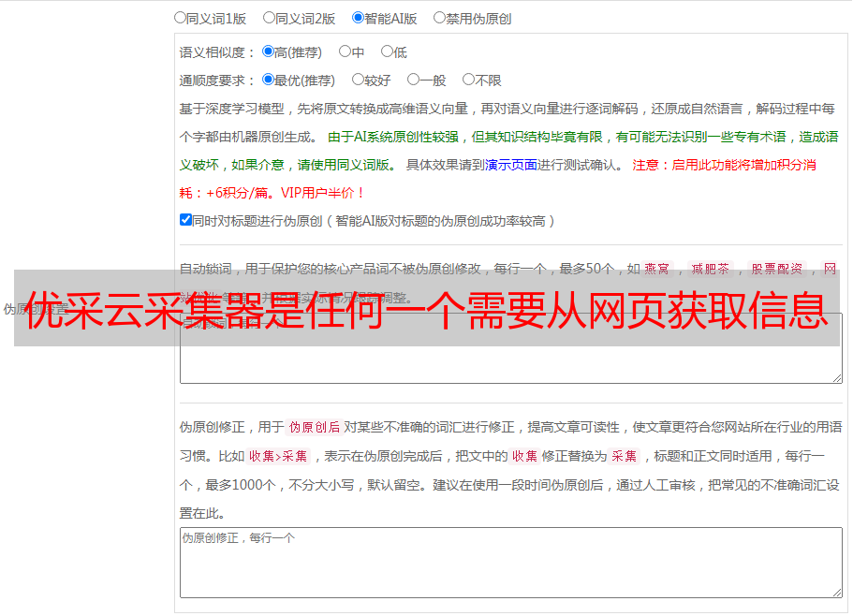The height and width of the screenshot is (616, 853).
Task: Set 语义相似度 to 高(推荐)
Action: pos(268,51)
